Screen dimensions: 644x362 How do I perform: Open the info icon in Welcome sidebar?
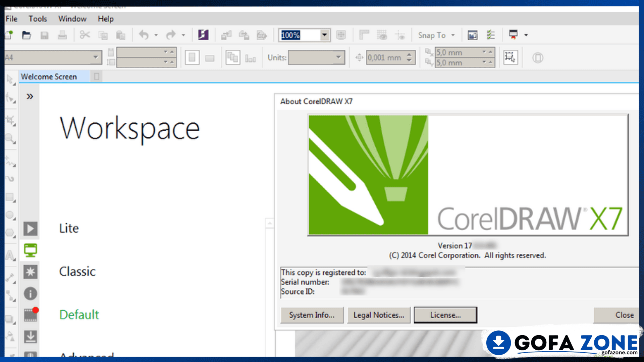click(x=30, y=294)
